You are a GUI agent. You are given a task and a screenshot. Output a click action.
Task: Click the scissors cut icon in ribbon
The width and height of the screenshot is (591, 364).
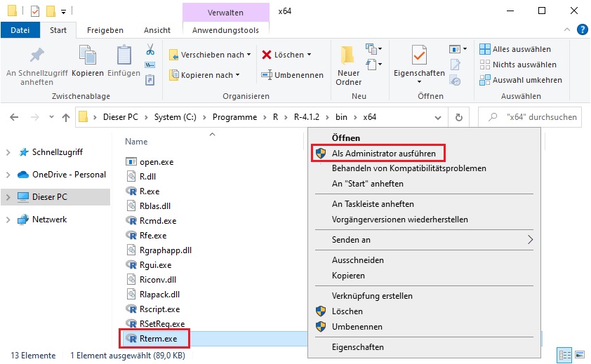pos(150,49)
